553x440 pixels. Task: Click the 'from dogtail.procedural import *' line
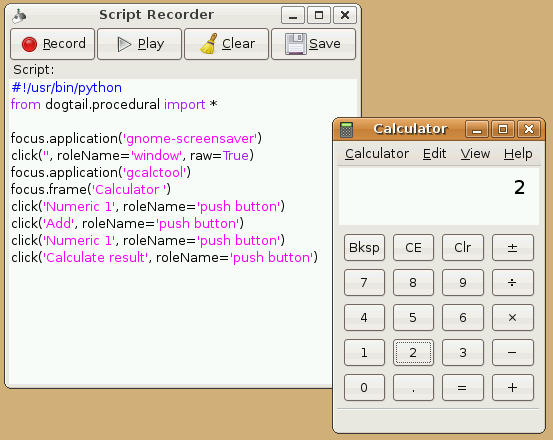[114, 105]
